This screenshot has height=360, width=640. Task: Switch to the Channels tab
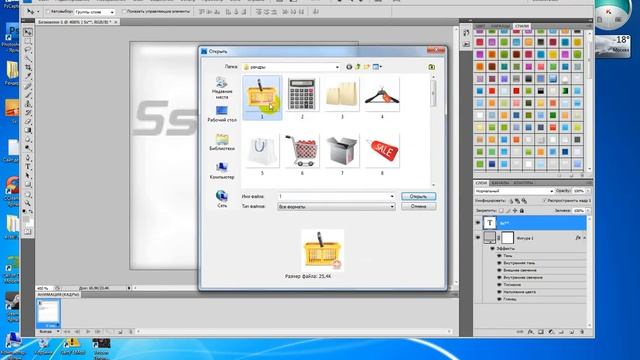pyautogui.click(x=500, y=183)
